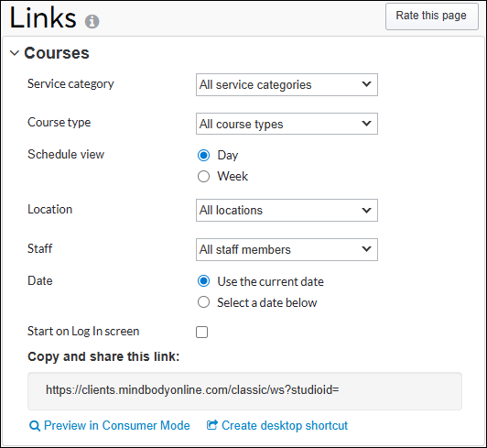Screen dimensions: 487x448
Task: Open the Service category dropdown
Action: (x=287, y=84)
